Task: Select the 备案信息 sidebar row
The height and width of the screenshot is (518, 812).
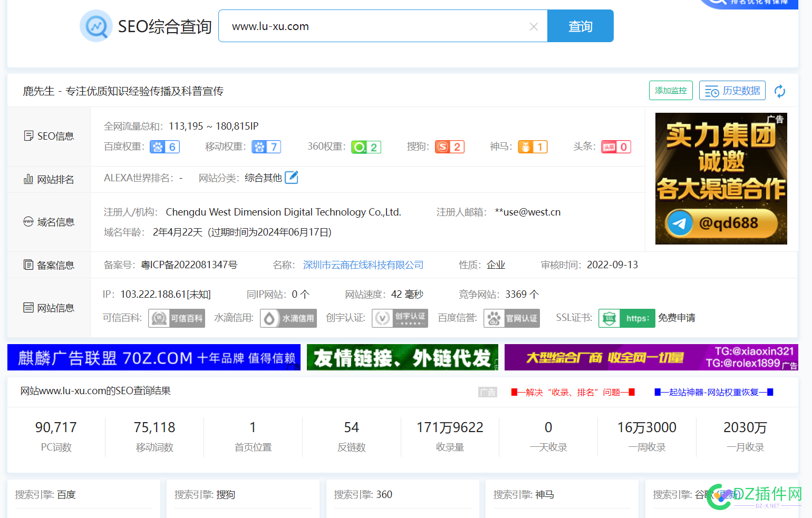Action: 49,265
